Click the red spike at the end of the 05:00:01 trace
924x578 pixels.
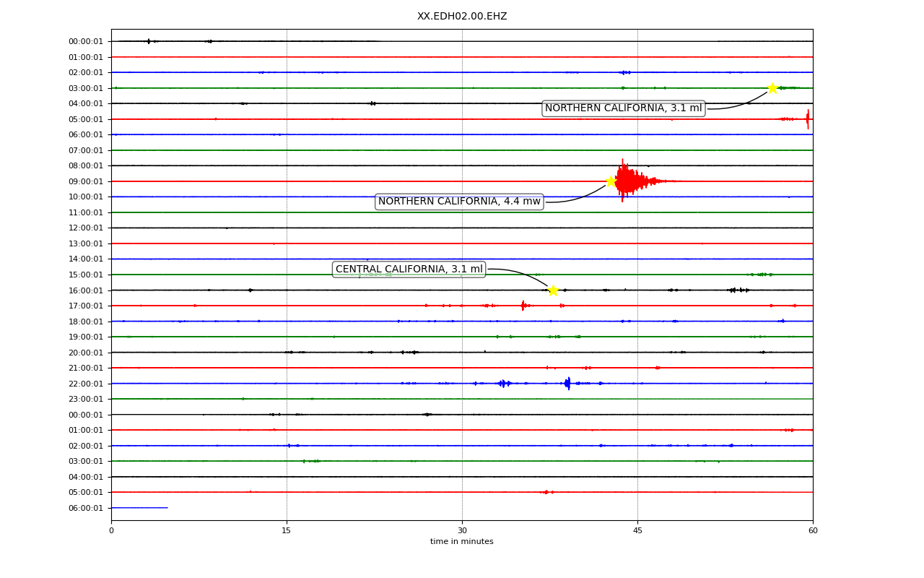[808, 119]
